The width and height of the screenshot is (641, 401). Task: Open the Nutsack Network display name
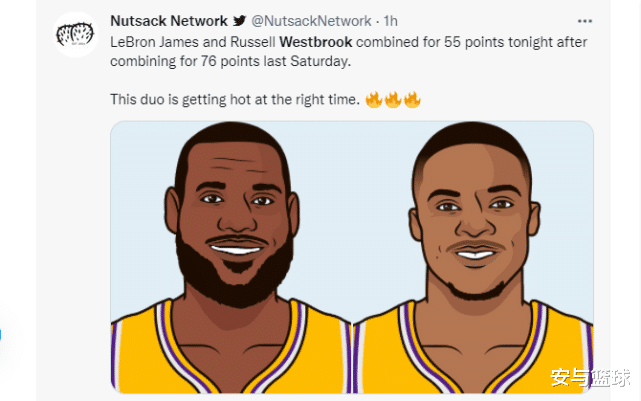(x=169, y=21)
